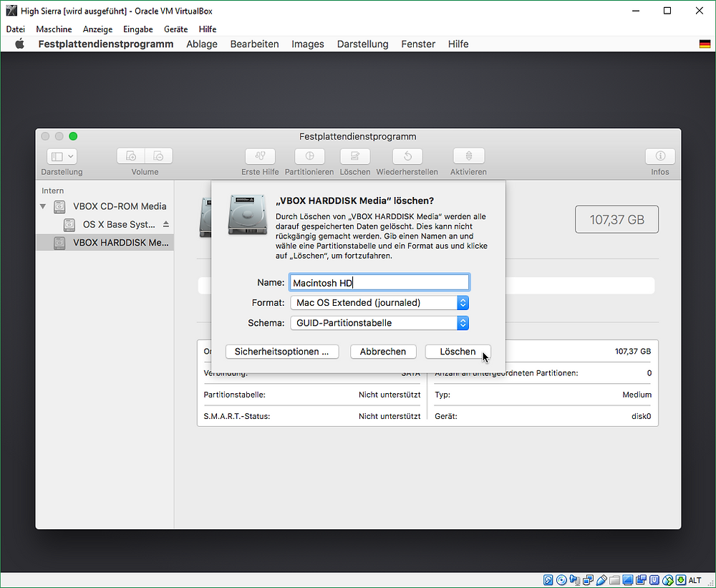
Task: Click the keyboard capture green arrow icon
Action: point(681,580)
